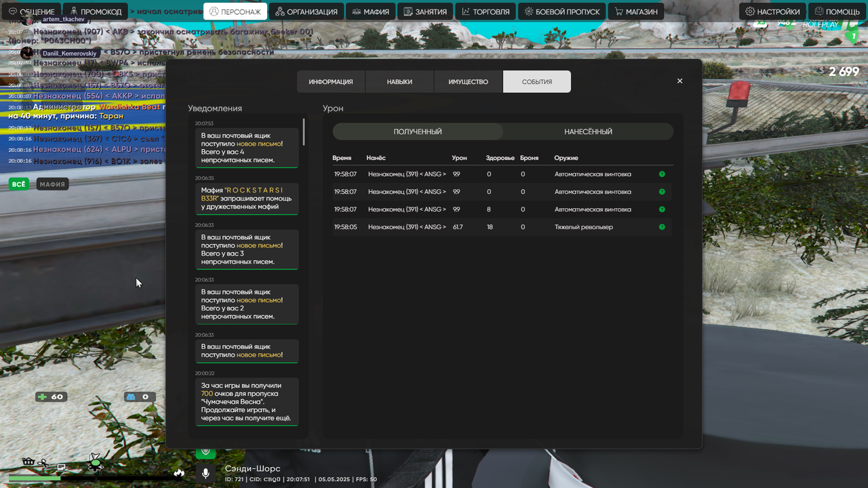Click the Уведомления section heading
The image size is (868, 488).
(215, 108)
